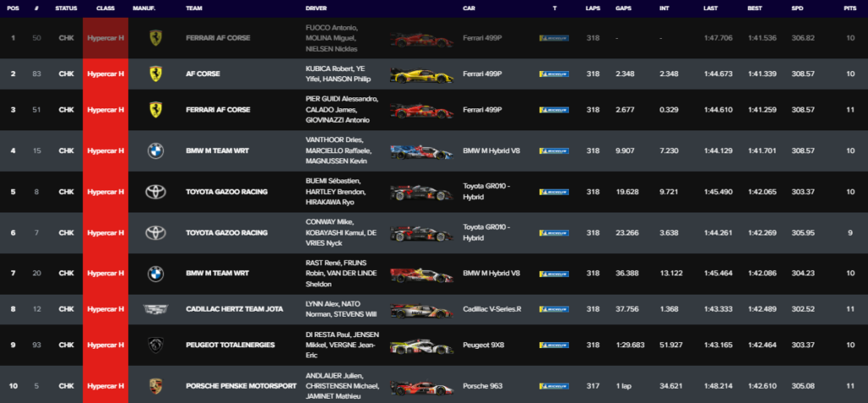
Task: Sort by the BEST column header
Action: pyautogui.click(x=755, y=8)
